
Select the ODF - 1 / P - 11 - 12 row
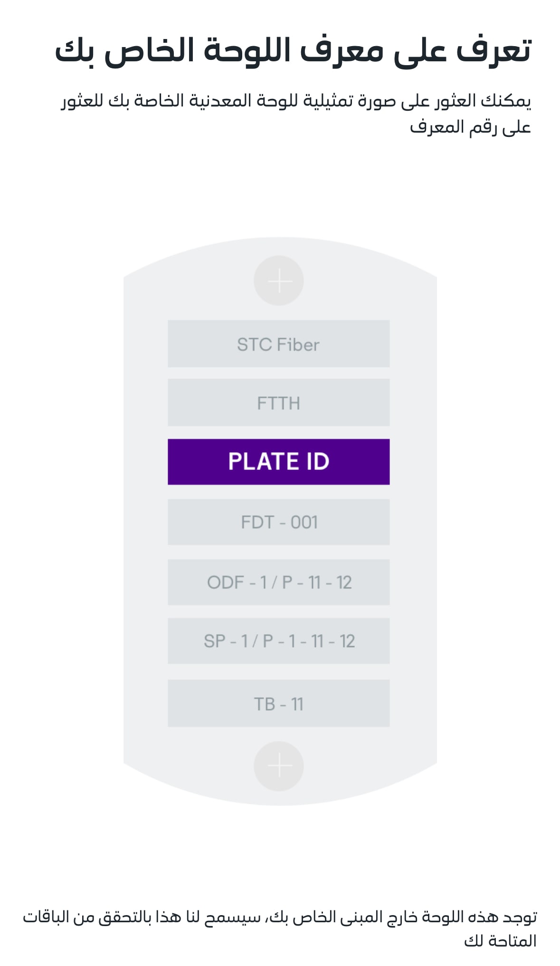(279, 582)
